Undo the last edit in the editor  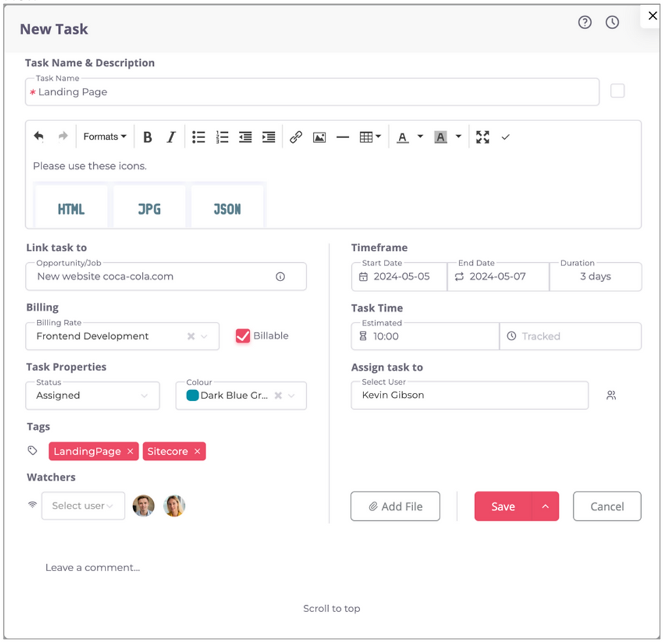tap(39, 136)
